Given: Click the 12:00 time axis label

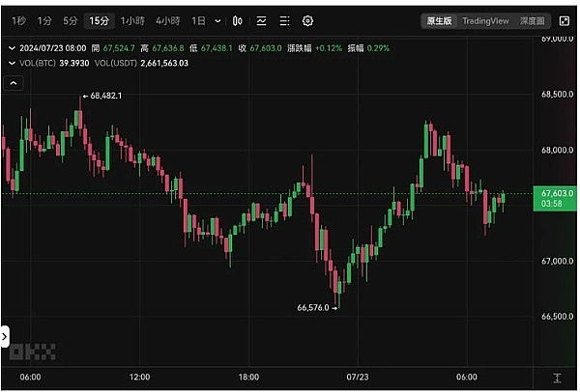Looking at the screenshot, I should click(x=139, y=378).
